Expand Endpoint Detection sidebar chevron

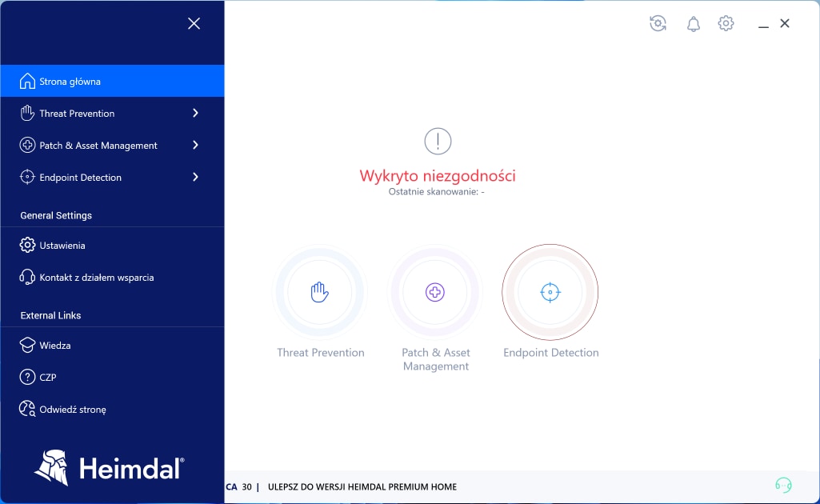[195, 177]
